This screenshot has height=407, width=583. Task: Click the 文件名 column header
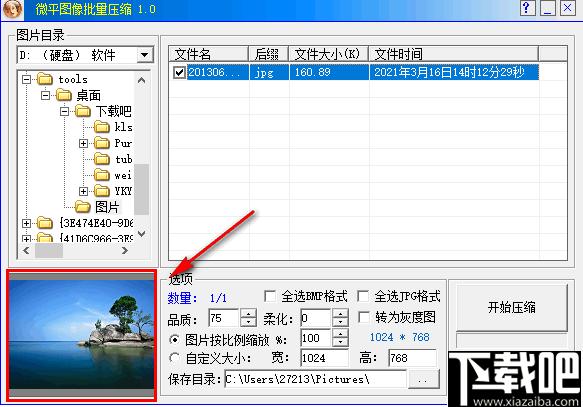coord(209,54)
